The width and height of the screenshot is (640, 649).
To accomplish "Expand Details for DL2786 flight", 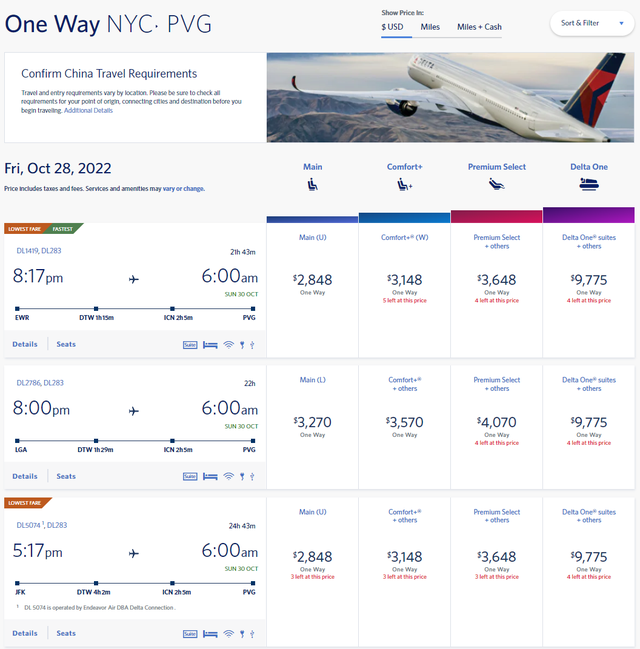I will click(x=25, y=476).
